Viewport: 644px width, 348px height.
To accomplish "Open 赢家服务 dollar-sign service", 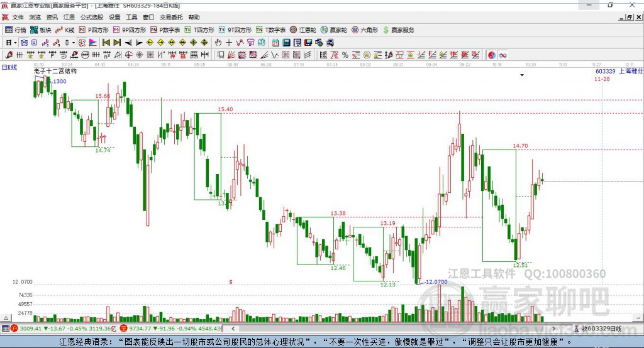I will tap(398, 30).
